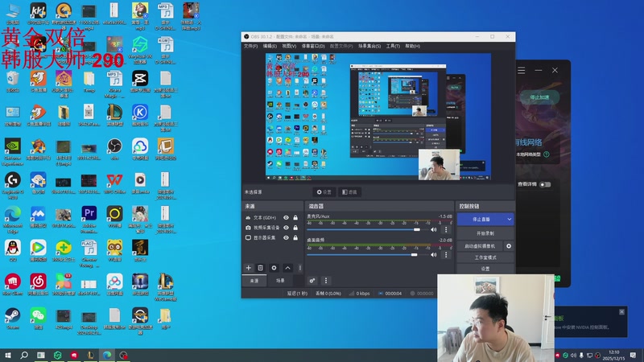The image size is (644, 362).
Task: Open the WPS Office desktop shortcut
Action: point(114,183)
